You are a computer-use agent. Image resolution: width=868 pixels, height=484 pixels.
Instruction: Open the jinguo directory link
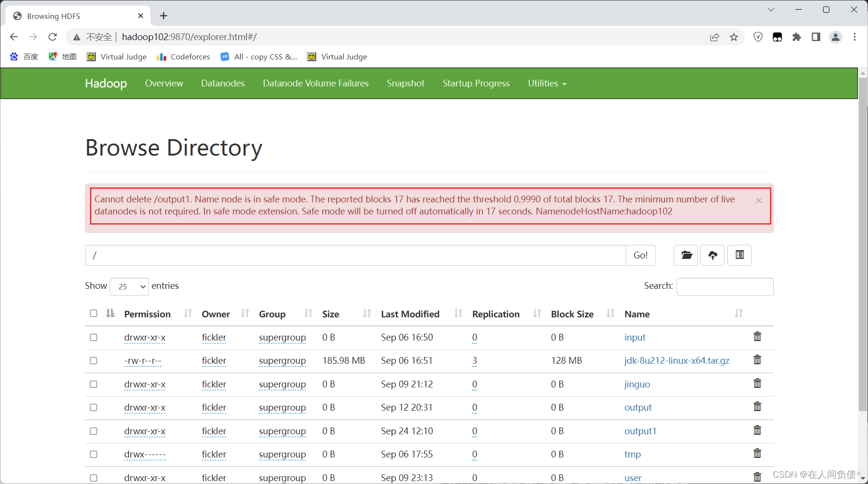coord(637,384)
